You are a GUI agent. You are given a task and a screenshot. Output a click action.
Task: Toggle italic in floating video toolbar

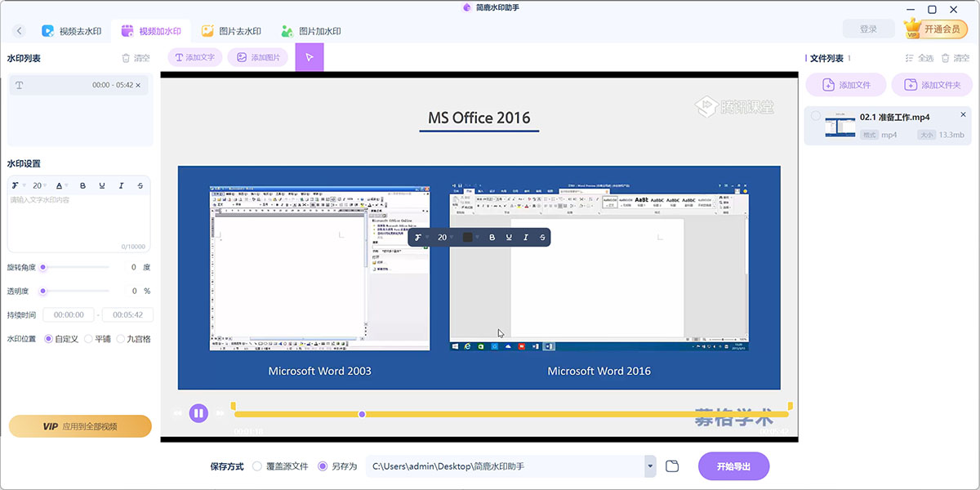tap(525, 237)
